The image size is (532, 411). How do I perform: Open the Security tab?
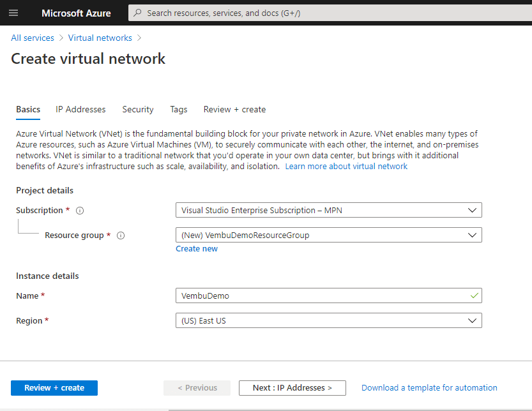(x=138, y=110)
